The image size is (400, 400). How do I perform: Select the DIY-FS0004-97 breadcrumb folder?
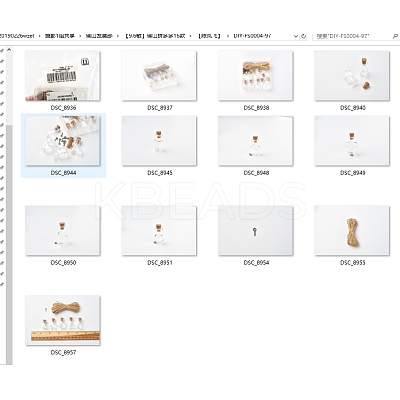(252, 36)
